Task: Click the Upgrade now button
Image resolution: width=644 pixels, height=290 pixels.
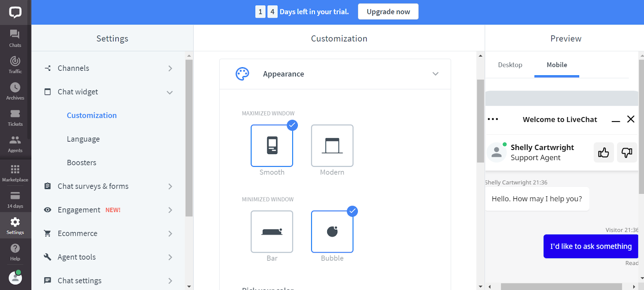Action: pos(388,12)
